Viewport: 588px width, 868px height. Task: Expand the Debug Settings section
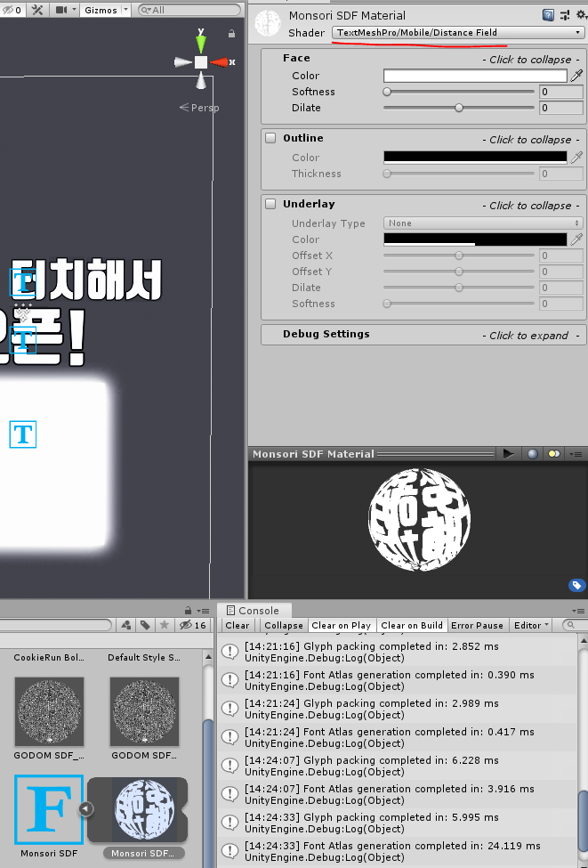pyautogui.click(x=423, y=335)
